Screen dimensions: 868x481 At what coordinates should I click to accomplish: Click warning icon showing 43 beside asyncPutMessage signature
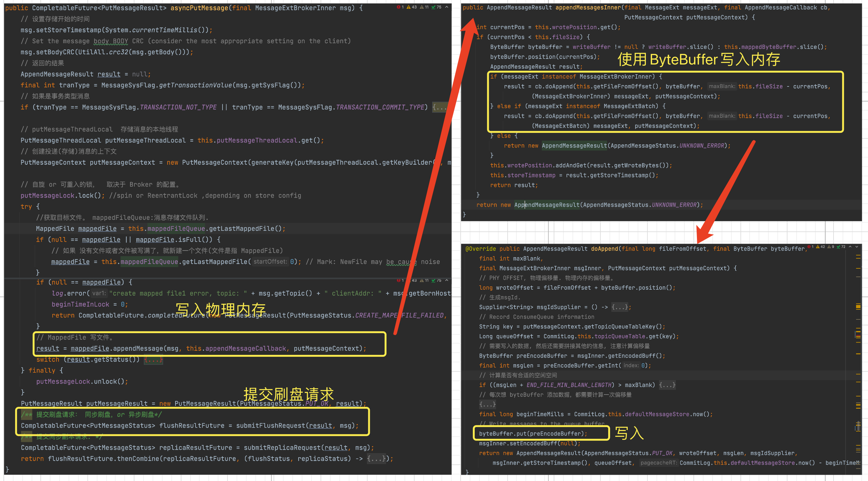click(411, 7)
